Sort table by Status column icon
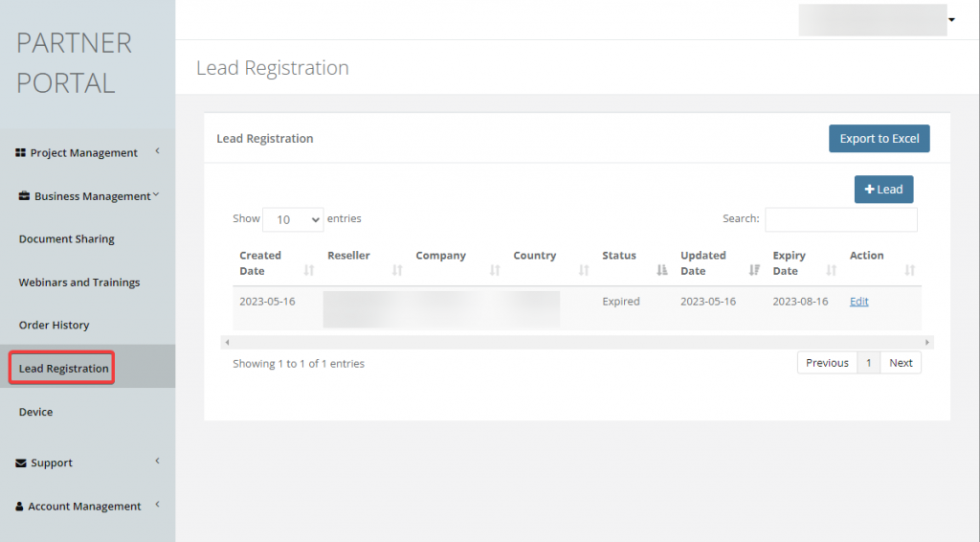This screenshot has height=542, width=980. pyautogui.click(x=662, y=271)
